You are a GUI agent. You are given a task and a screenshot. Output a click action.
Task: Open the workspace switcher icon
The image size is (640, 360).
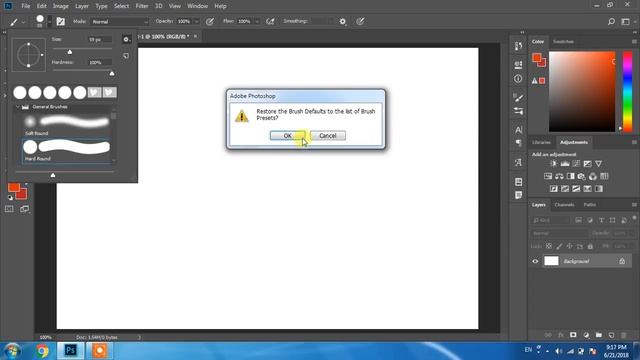pos(626,22)
